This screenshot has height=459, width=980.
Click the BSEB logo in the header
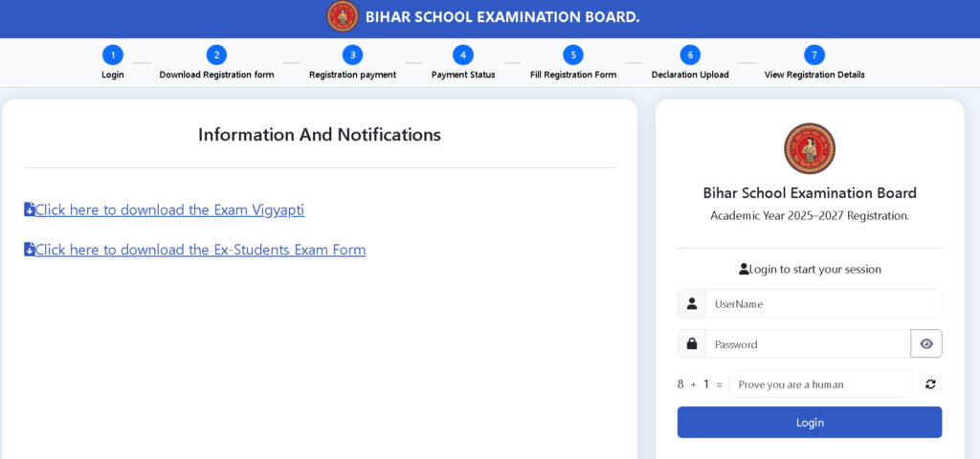pos(343,17)
